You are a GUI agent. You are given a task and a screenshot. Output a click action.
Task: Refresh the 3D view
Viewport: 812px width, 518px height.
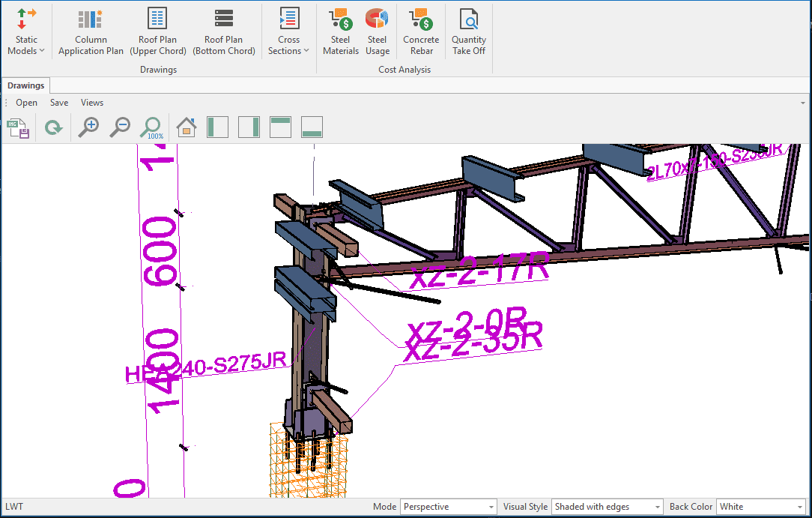53,128
